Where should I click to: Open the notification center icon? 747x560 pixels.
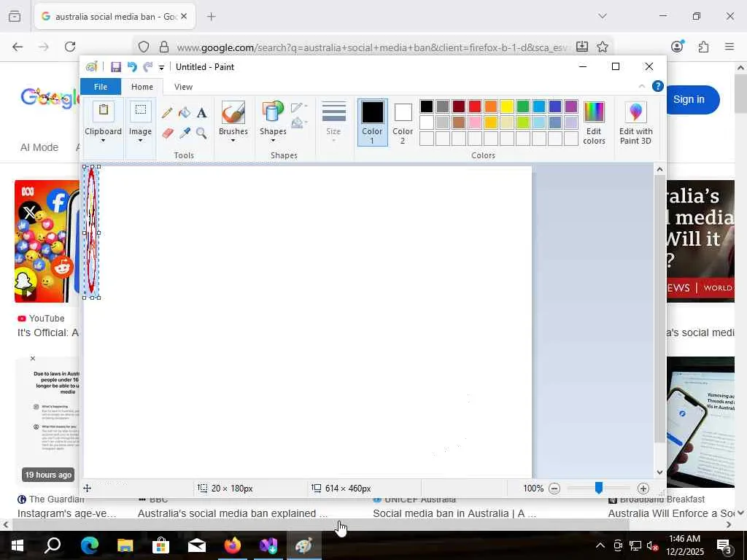pyautogui.click(x=724, y=545)
